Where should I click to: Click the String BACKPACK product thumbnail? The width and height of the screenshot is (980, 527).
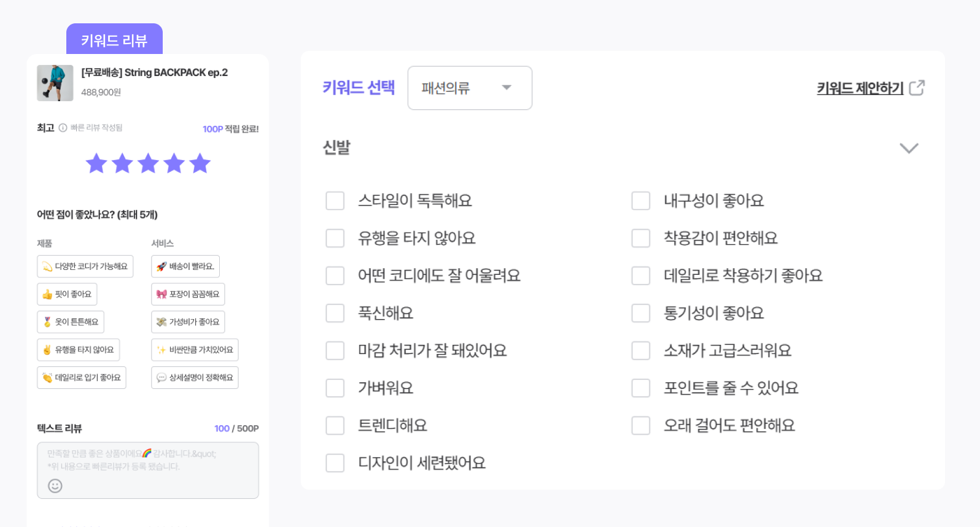(x=55, y=83)
